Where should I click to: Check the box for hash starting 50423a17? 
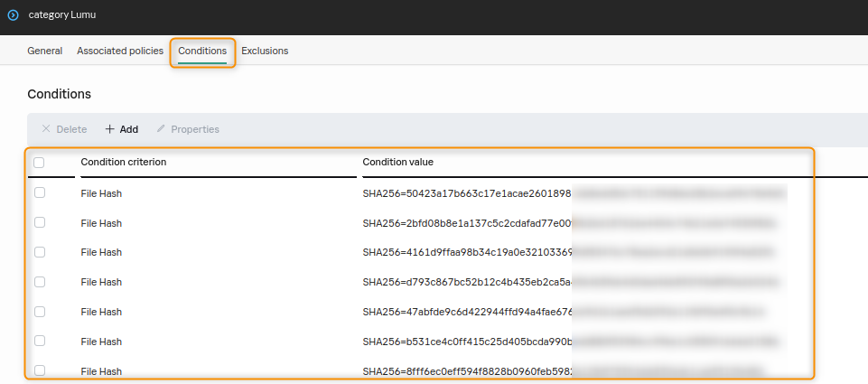(39, 192)
